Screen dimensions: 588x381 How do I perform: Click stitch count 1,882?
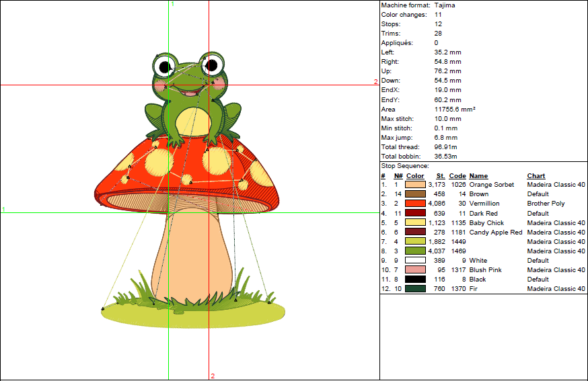[x=437, y=241]
